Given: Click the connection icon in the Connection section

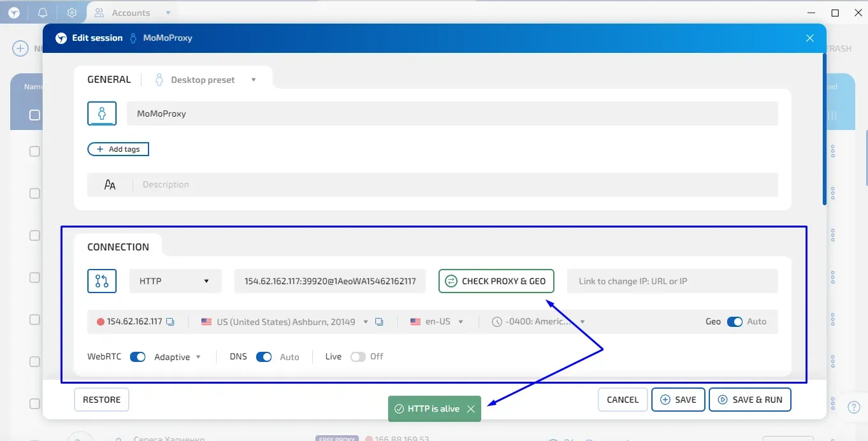Looking at the screenshot, I should [x=101, y=280].
